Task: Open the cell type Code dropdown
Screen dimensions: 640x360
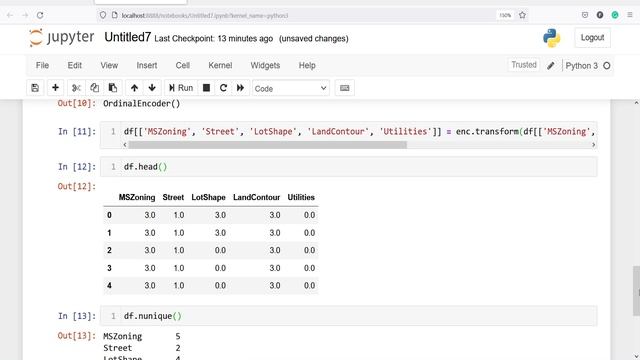Action: pyautogui.click(x=291, y=88)
